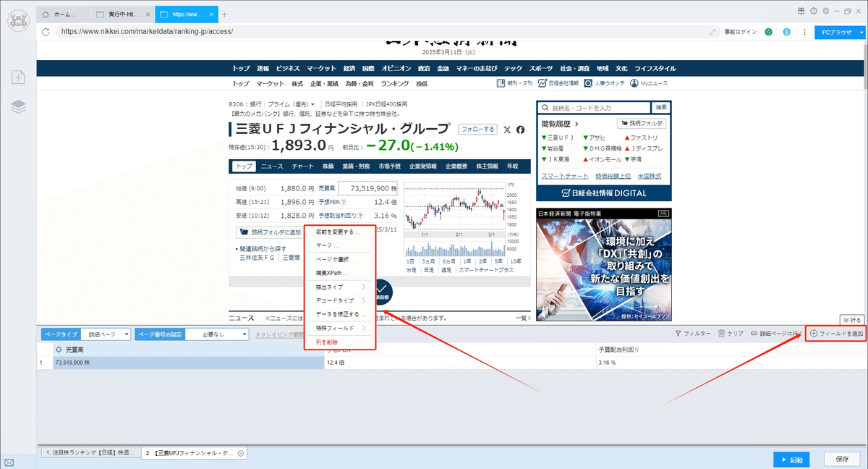This screenshot has width=868, height=469.
Task: Click フィールドを追加 button
Action: click(836, 334)
